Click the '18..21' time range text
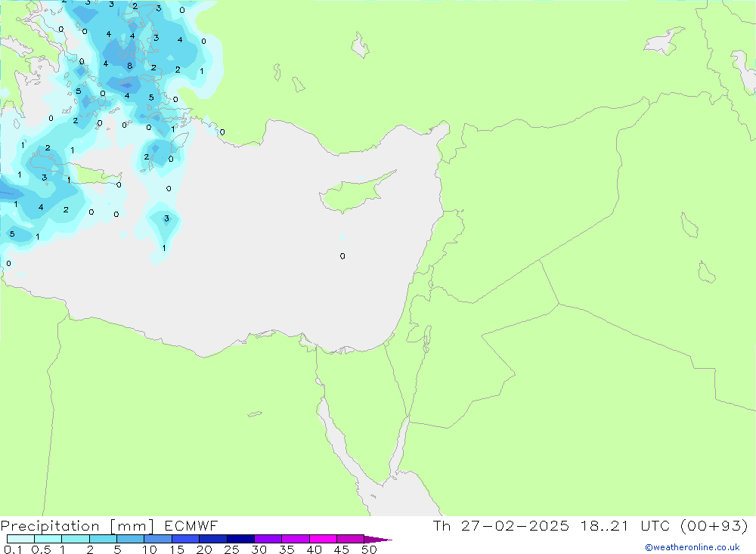Image resolution: width=756 pixels, height=554 pixels. pyautogui.click(x=605, y=525)
